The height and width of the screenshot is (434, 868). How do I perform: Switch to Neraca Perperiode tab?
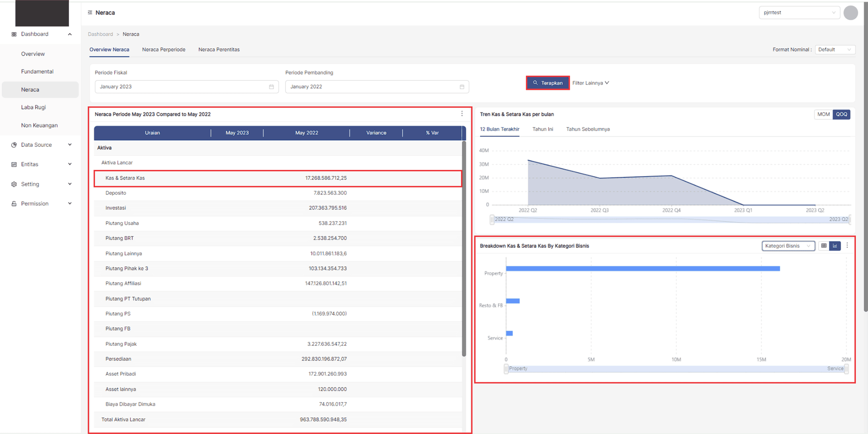[x=164, y=50]
